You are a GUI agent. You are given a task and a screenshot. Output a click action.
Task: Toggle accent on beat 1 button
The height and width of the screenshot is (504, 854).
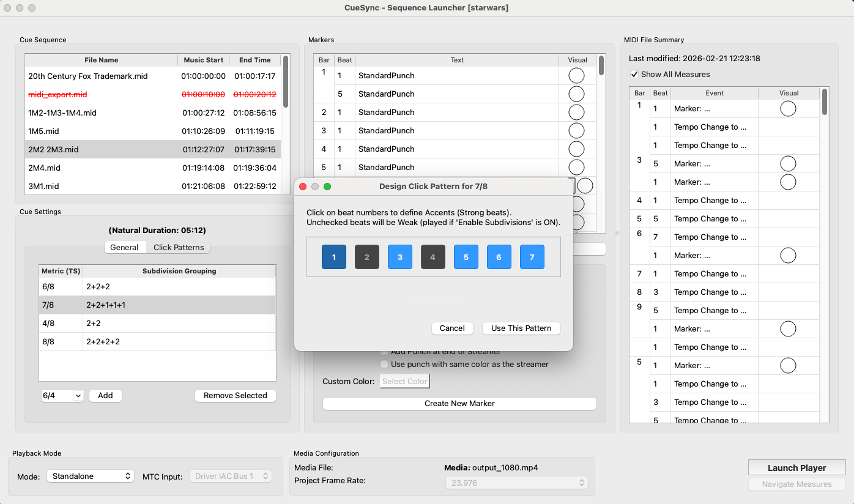pos(334,257)
